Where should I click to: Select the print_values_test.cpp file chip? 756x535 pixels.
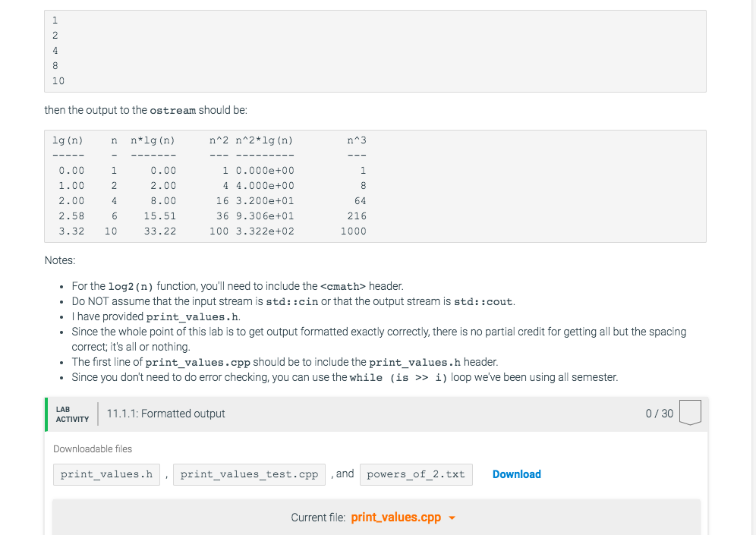pyautogui.click(x=248, y=474)
